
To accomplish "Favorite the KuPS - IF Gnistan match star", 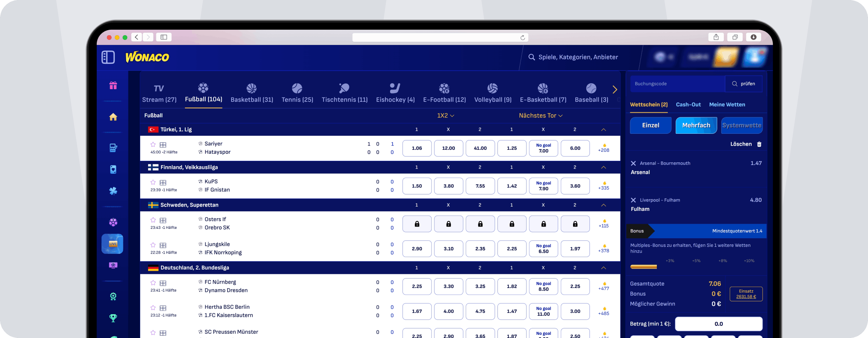I will click(153, 182).
